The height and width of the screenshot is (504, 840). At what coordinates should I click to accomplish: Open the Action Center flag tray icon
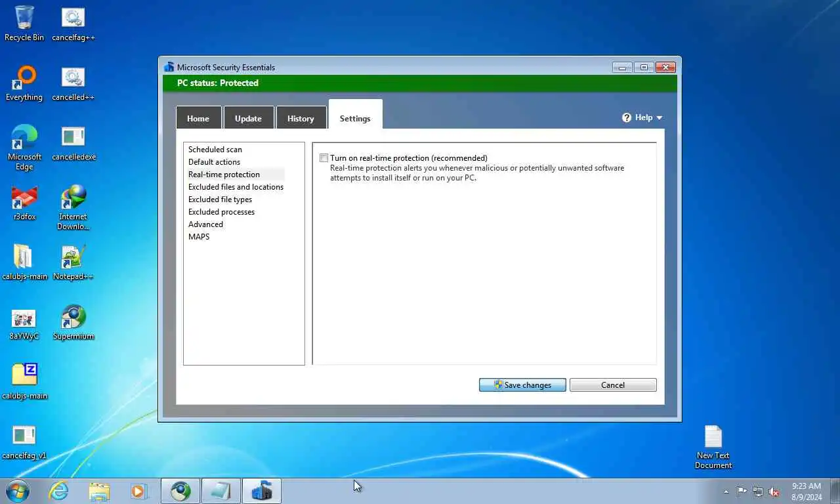point(742,492)
